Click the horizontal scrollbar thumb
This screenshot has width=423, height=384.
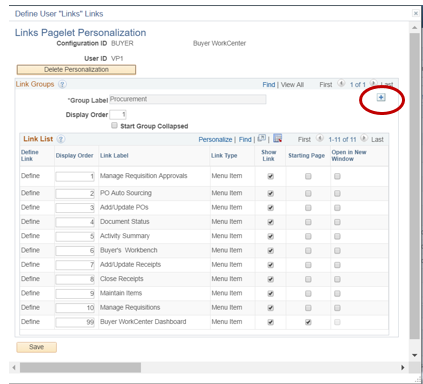pyautogui.click(x=80, y=368)
